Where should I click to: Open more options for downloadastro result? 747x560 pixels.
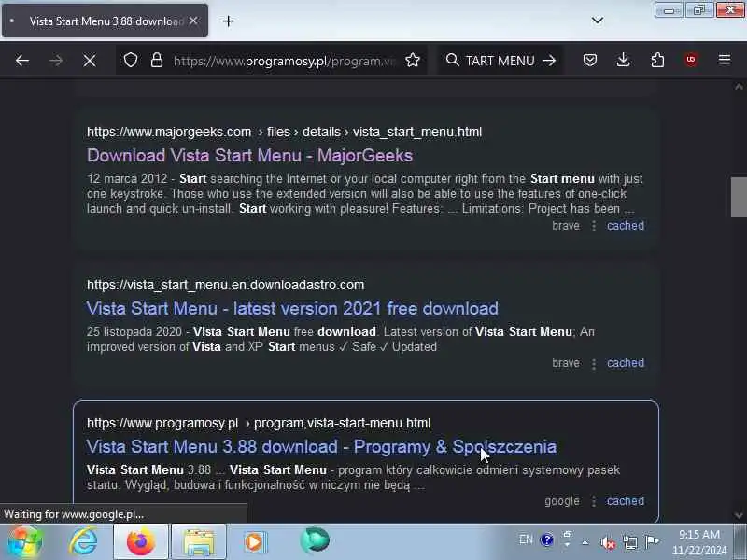coord(594,364)
